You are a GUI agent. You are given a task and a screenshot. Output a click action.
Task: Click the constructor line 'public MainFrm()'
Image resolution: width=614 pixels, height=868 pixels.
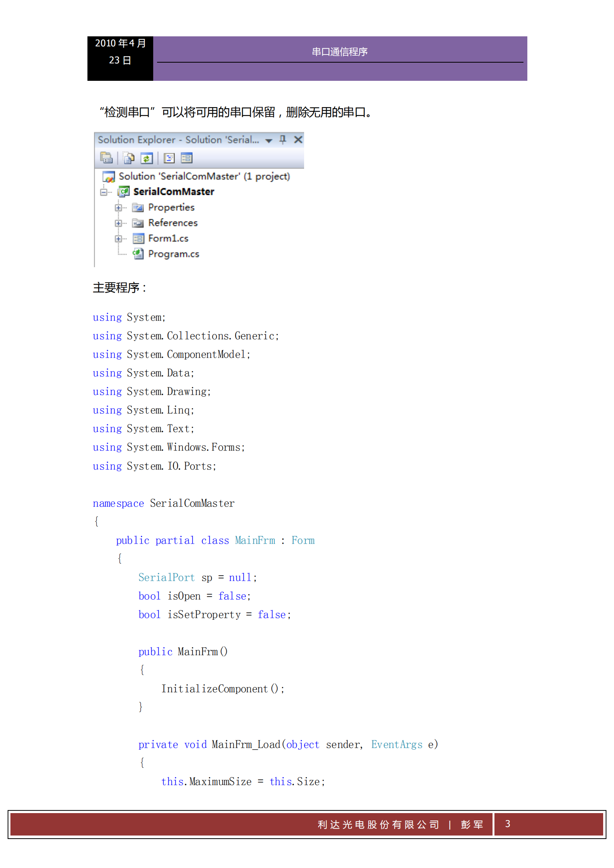pyautogui.click(x=183, y=652)
